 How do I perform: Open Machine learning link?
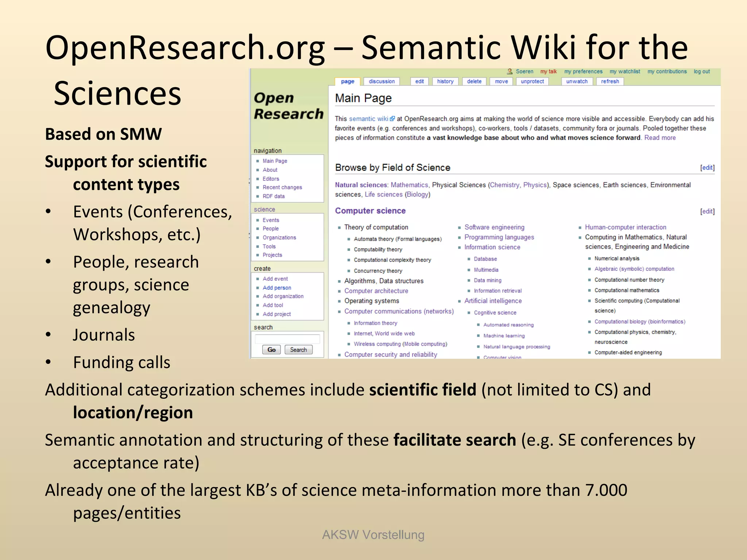click(x=504, y=336)
